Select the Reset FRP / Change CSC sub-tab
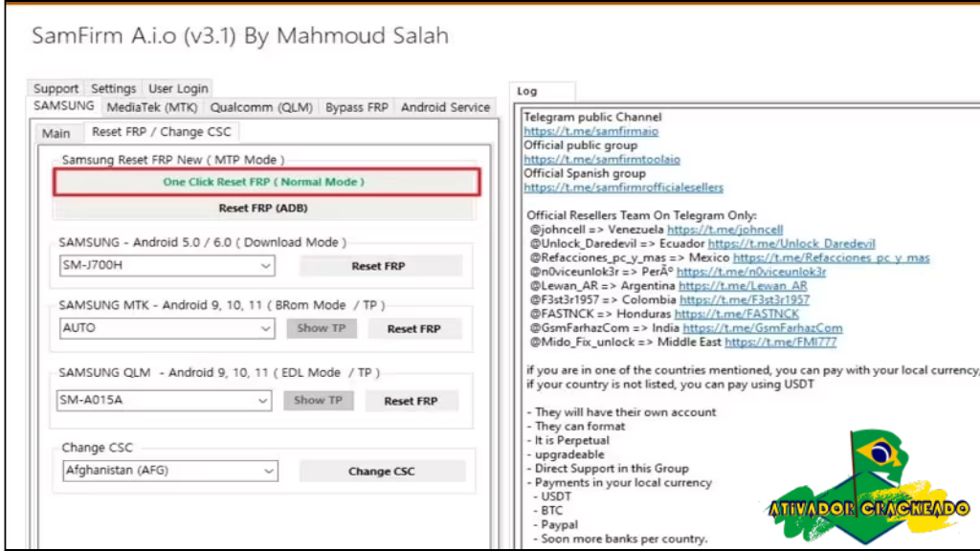Screen dimensions: 980x551 tap(161, 132)
